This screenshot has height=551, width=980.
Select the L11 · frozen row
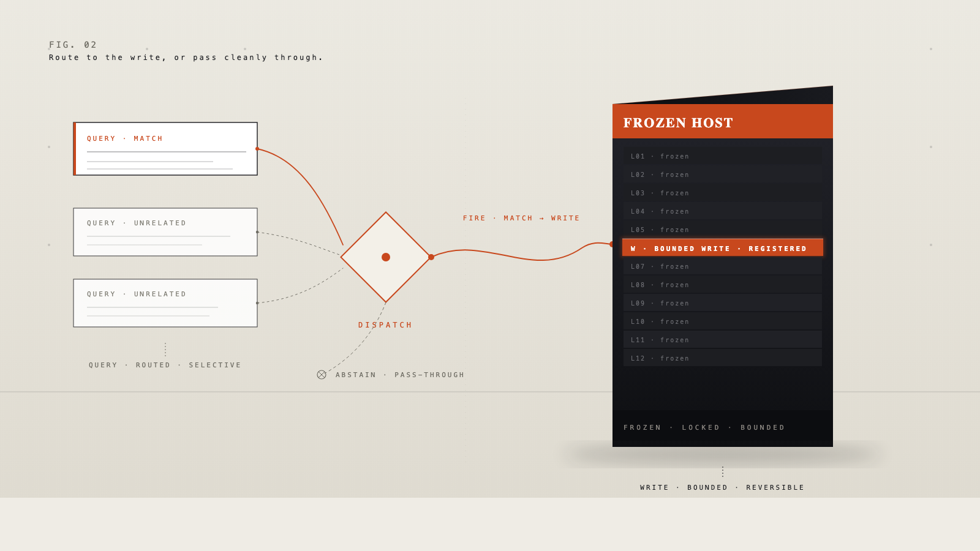pos(723,339)
